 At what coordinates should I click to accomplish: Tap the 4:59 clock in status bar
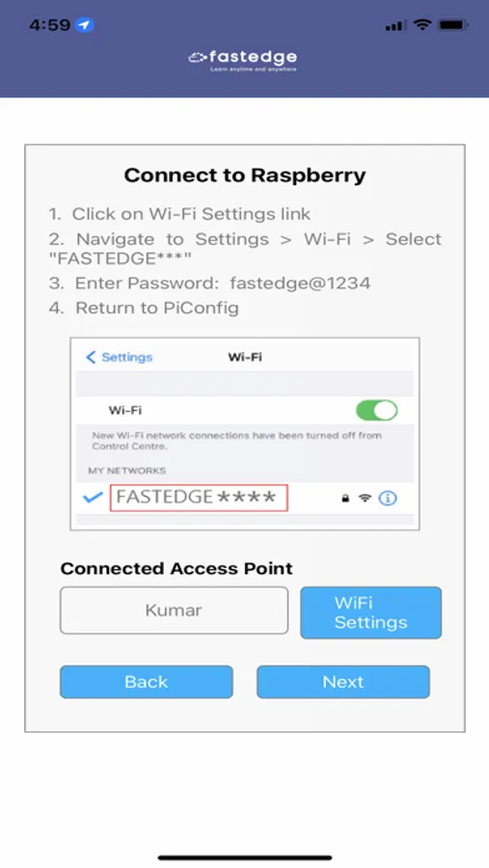click(x=49, y=25)
